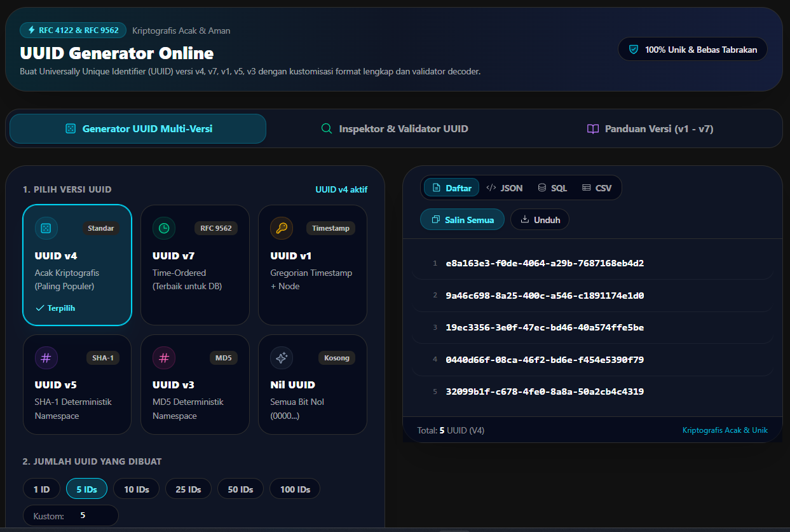Click the key icon on UUID v1 card
The width and height of the screenshot is (790, 532).
coord(282,228)
